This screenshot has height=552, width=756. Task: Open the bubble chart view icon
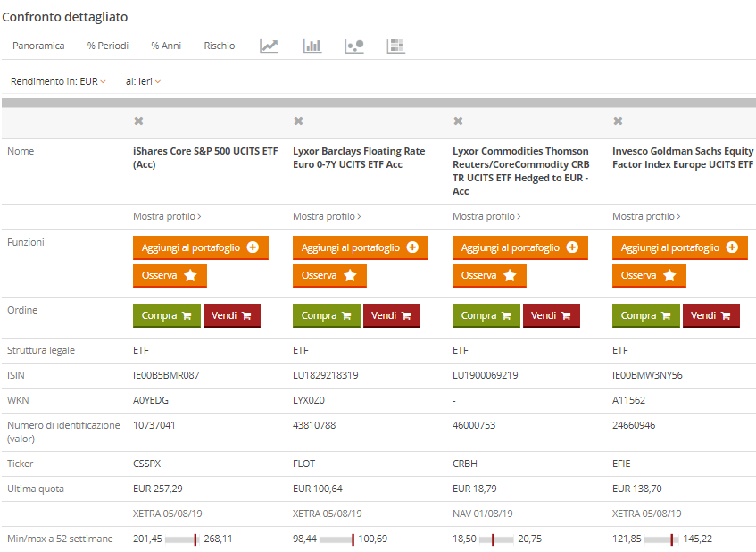click(354, 46)
